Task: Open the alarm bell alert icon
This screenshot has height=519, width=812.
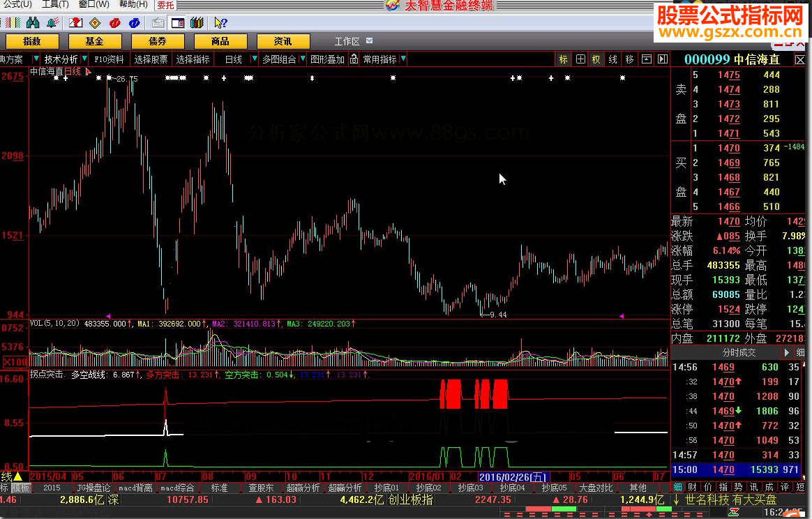Action: (x=52, y=23)
